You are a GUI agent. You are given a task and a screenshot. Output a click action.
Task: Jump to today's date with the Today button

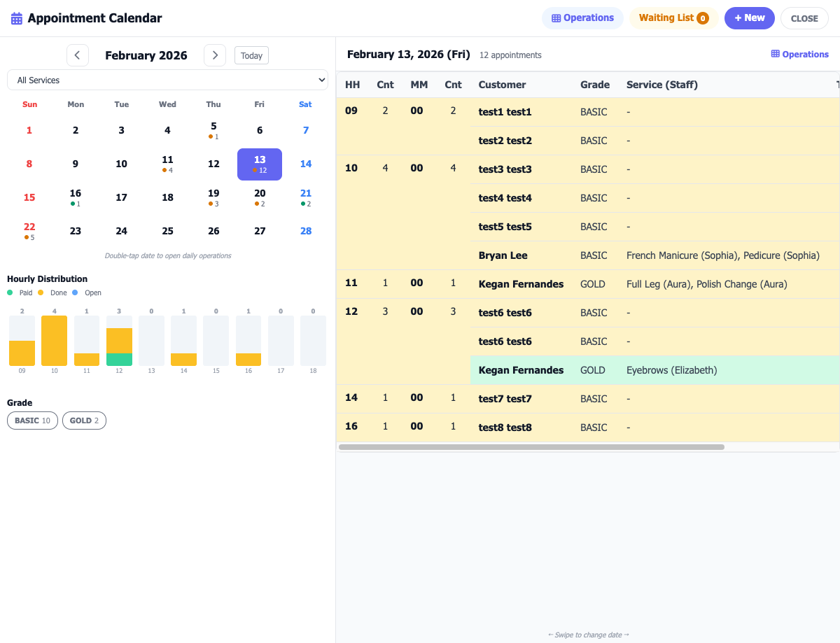(x=251, y=55)
